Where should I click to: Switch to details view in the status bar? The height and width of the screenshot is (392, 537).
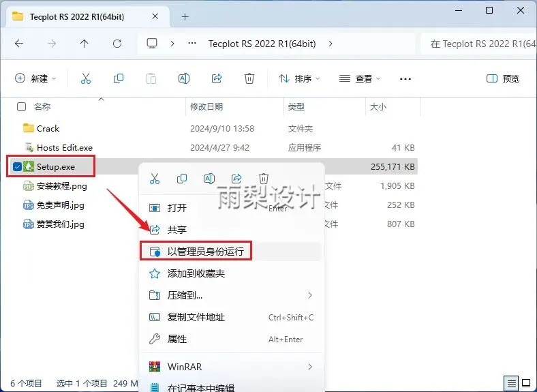click(x=511, y=383)
